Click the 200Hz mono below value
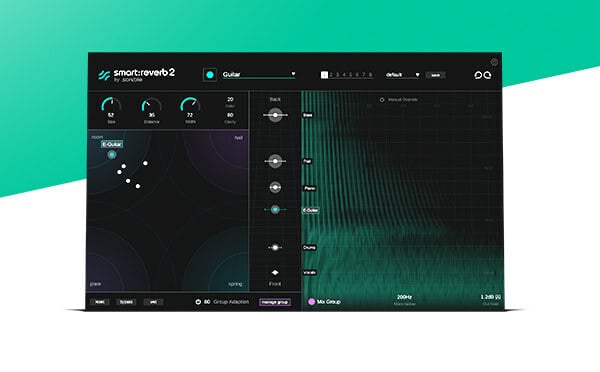 click(404, 297)
